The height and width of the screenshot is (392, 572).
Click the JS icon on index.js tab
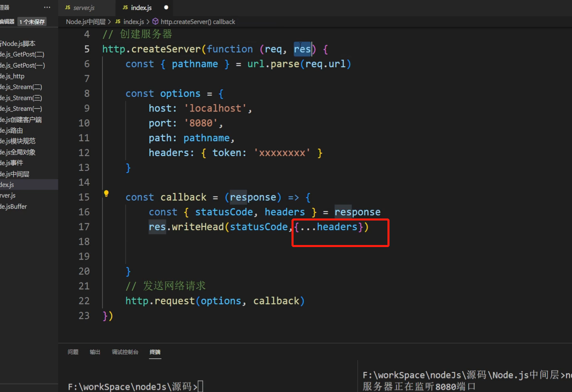[x=125, y=8]
